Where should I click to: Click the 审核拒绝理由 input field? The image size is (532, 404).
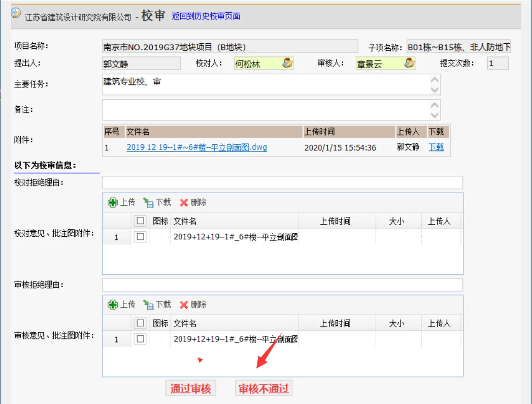click(282, 285)
